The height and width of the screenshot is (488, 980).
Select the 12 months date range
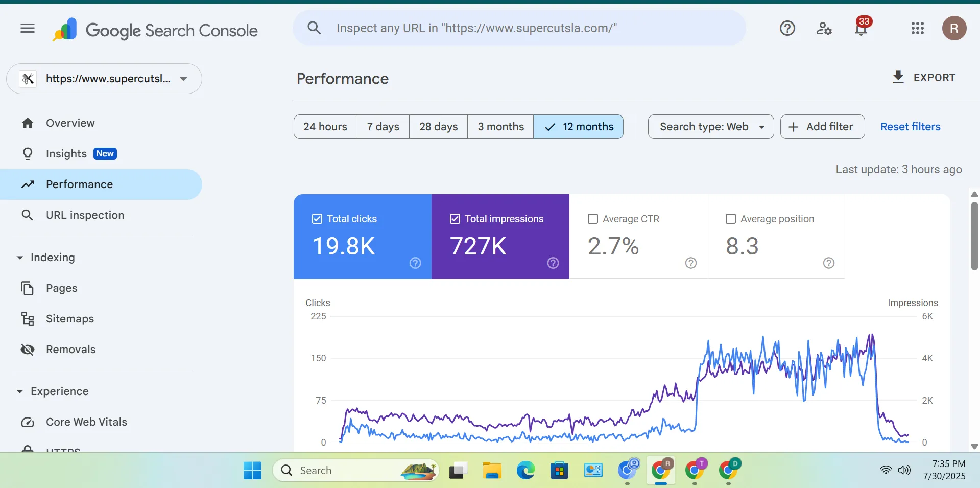[579, 127]
